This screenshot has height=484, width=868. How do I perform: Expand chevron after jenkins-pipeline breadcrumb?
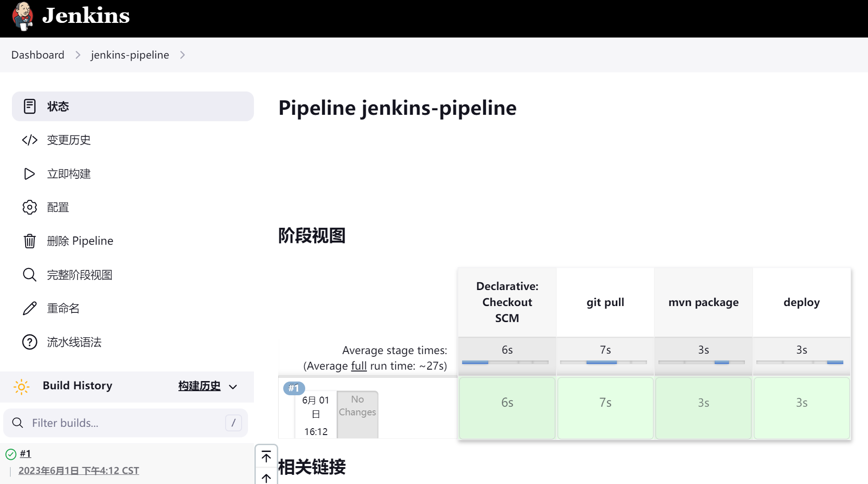[183, 55]
